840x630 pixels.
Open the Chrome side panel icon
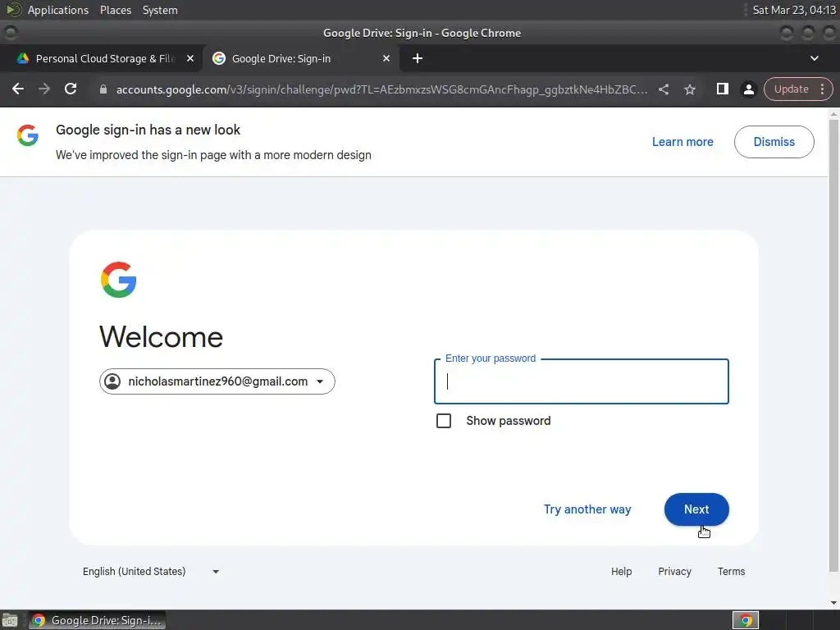722,89
